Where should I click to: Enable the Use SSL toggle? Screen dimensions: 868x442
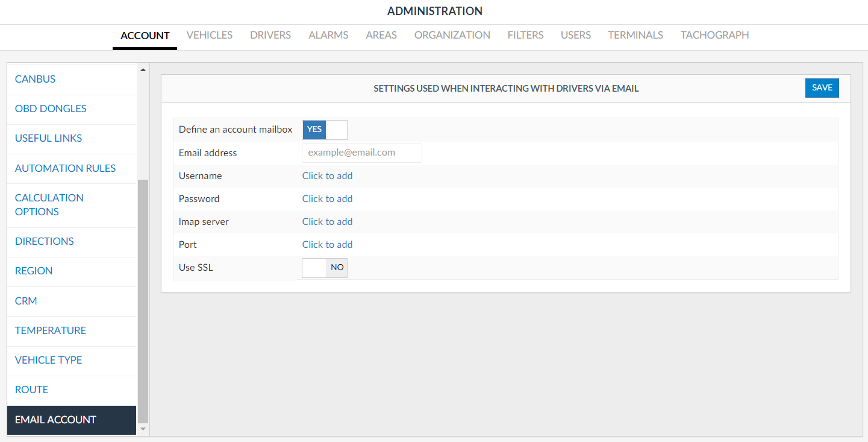[325, 268]
